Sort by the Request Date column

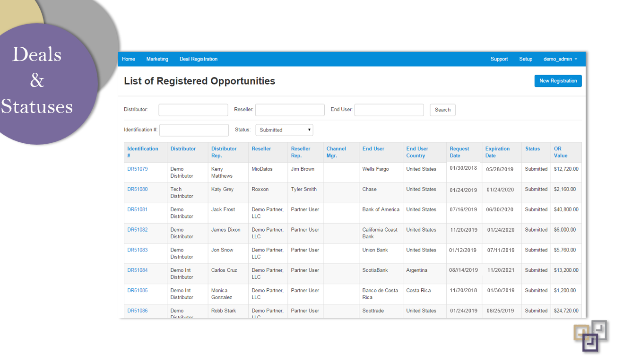tap(459, 152)
